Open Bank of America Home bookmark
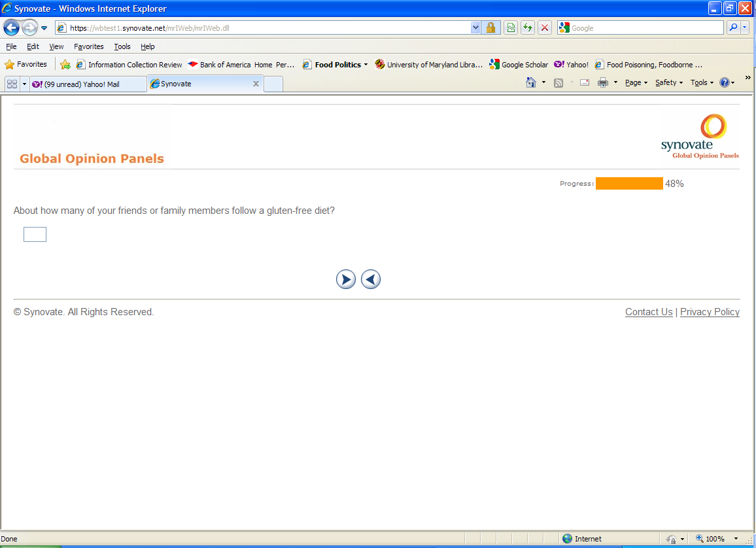The width and height of the screenshot is (756, 548). tap(241, 65)
